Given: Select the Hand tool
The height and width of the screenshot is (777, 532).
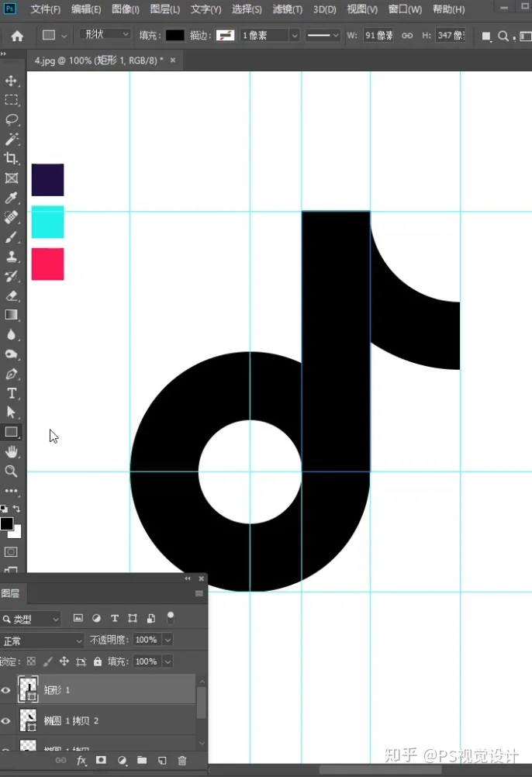Looking at the screenshot, I should (11, 451).
